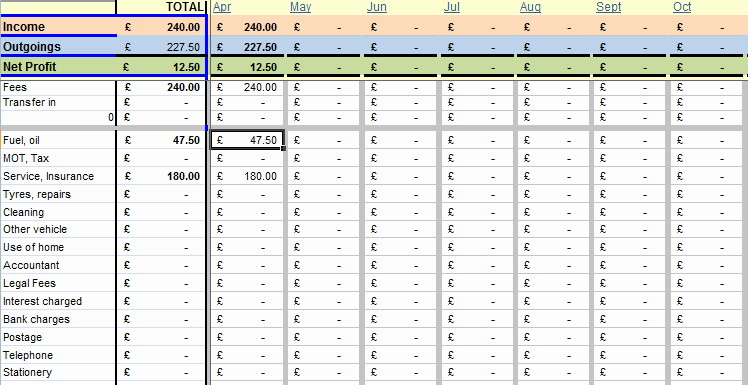Select the Other vehicle row label
Image resolution: width=748 pixels, height=385 pixels.
pos(58,229)
